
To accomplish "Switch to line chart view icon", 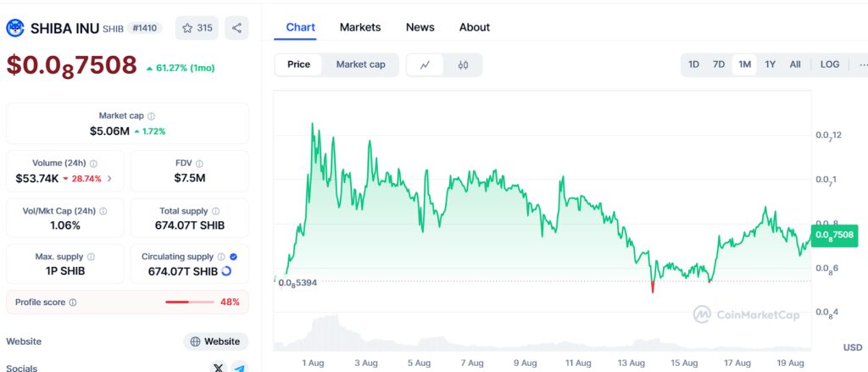I will (425, 64).
